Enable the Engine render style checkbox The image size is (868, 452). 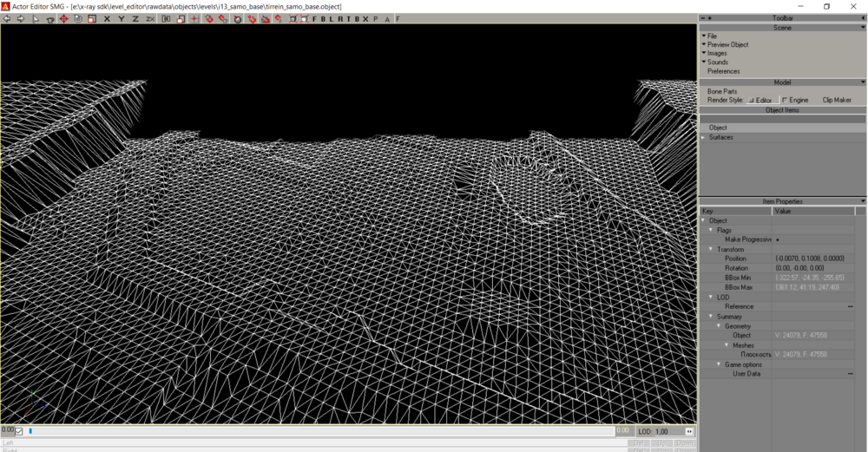(785, 100)
